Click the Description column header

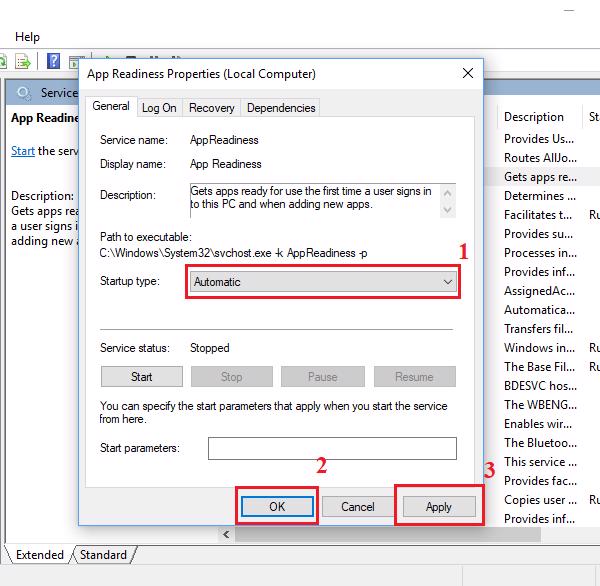click(534, 117)
